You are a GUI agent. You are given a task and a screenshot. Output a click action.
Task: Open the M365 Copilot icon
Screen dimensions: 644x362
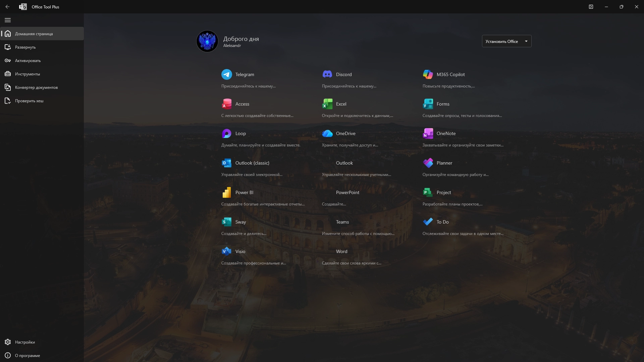click(428, 74)
